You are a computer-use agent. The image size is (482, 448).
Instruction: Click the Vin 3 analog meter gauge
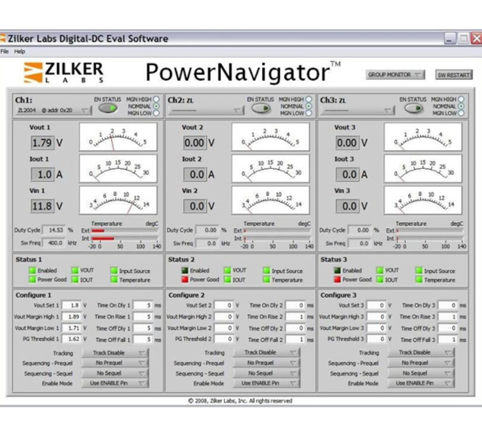coord(423,200)
